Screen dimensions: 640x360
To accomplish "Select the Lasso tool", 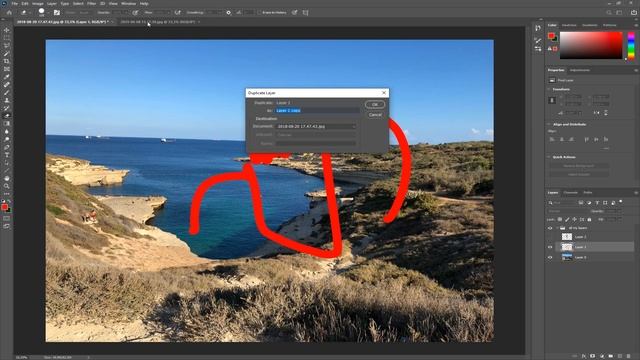I will tap(7, 46).
